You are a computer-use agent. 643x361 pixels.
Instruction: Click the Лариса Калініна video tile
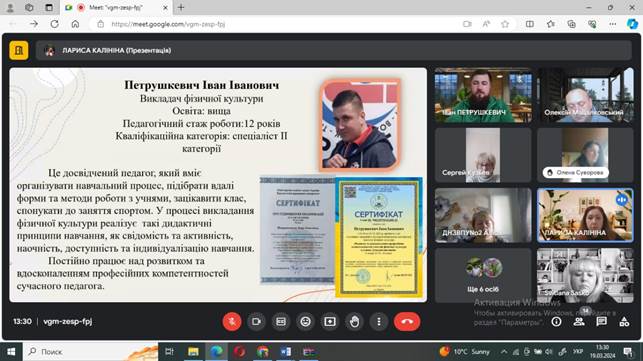(585, 215)
